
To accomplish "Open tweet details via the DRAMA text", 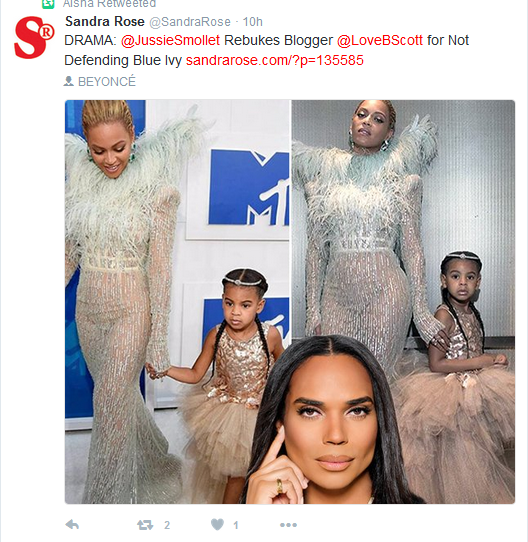I will pyautogui.click(x=90, y=40).
